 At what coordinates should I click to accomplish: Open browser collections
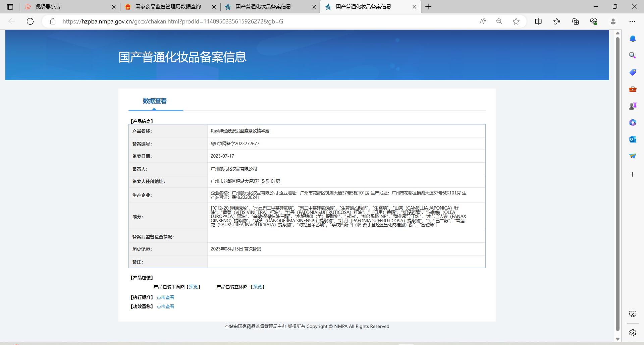coord(575,21)
